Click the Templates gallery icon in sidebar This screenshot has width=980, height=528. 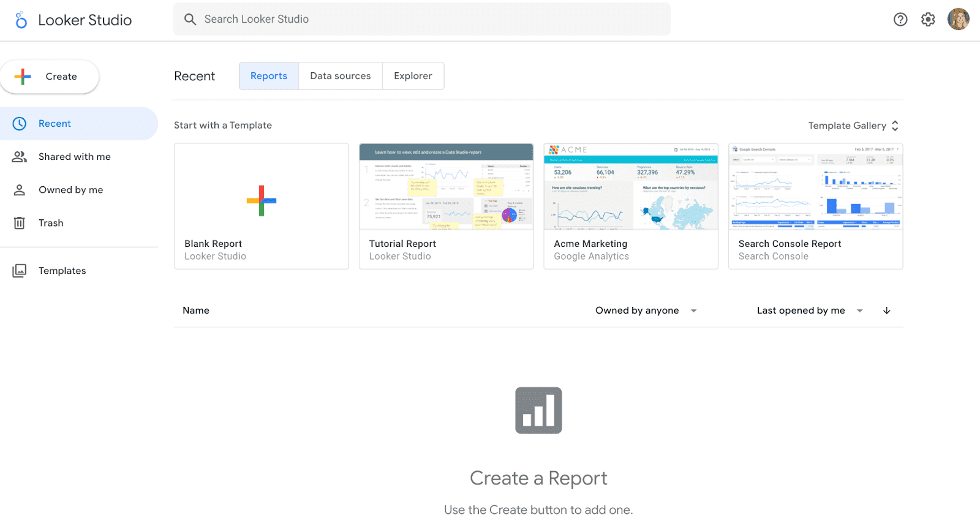pos(20,271)
